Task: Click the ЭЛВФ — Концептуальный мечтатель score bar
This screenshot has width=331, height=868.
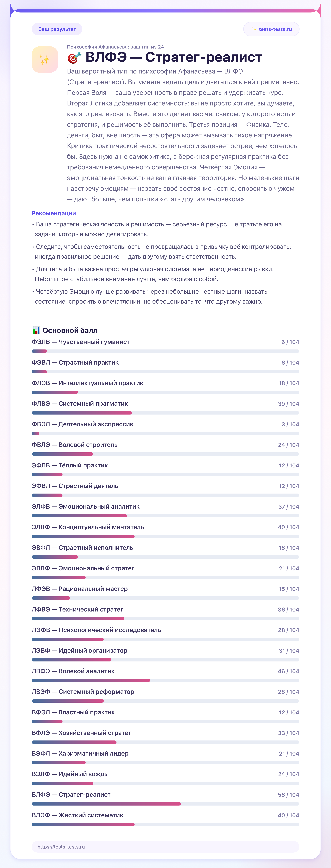Action: 165,536
